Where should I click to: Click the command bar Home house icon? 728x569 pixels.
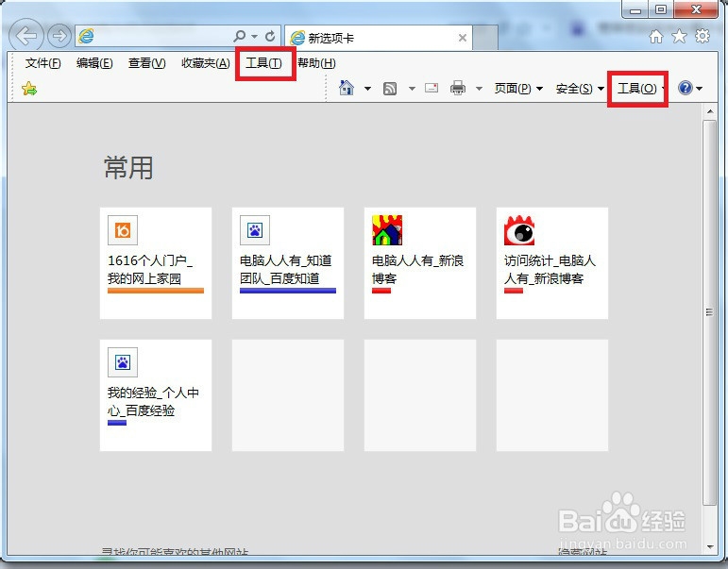347,88
